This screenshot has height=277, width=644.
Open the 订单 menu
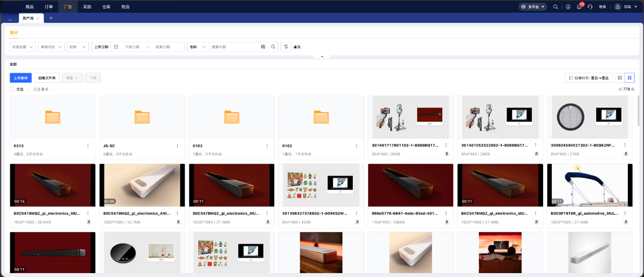pyautogui.click(x=49, y=7)
